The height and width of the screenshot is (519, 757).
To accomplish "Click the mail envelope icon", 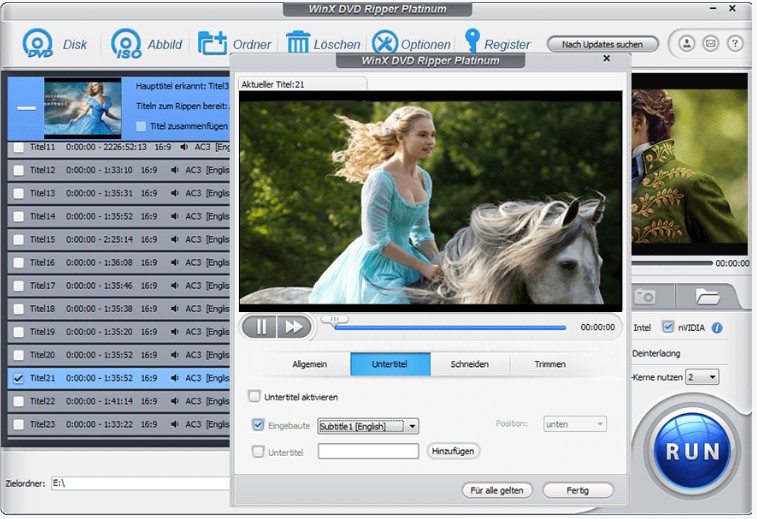I will [711, 44].
